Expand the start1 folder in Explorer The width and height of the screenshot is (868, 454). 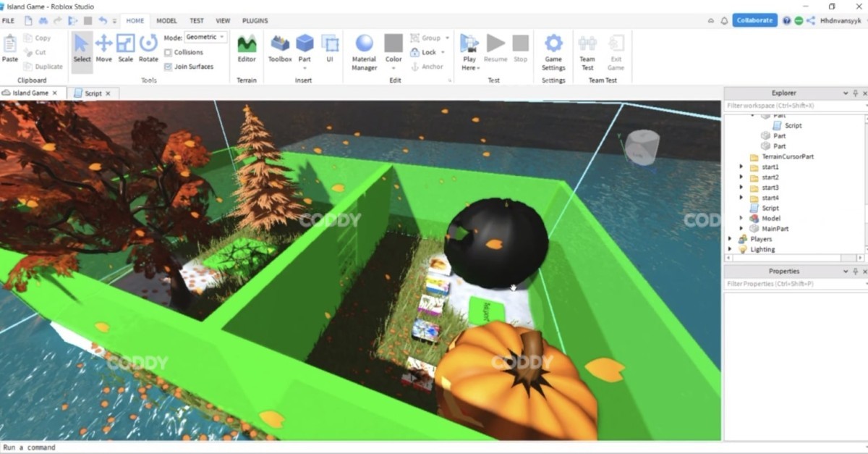[741, 167]
